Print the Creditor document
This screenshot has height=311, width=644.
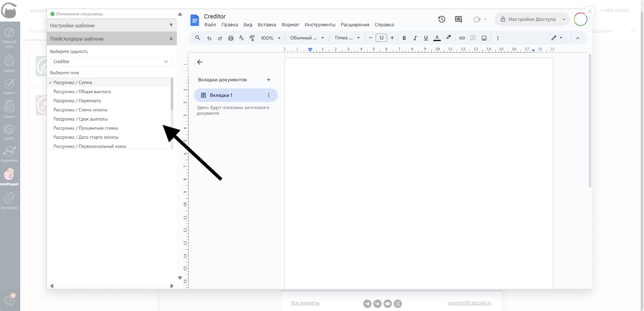[x=231, y=38]
